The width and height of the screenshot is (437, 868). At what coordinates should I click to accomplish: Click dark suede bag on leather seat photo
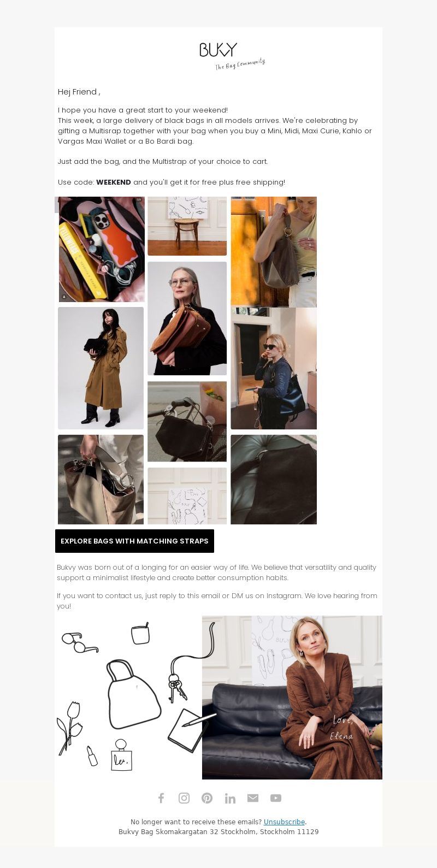tap(274, 480)
